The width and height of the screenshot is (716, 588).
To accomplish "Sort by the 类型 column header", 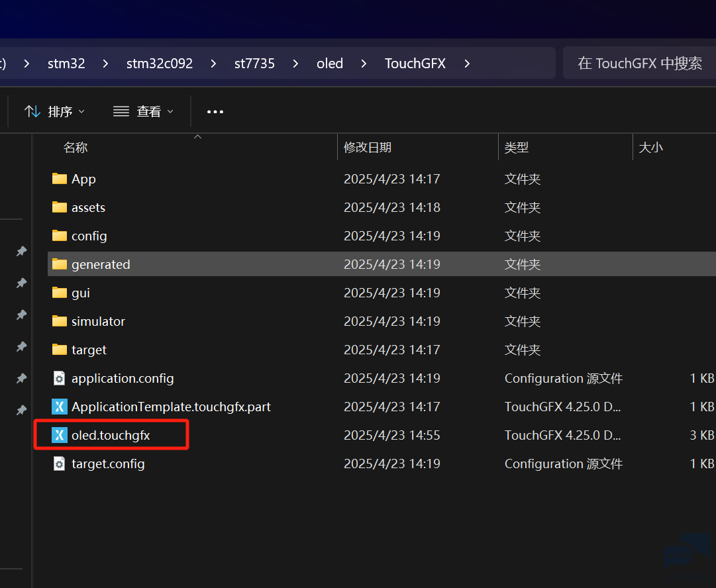I will click(517, 148).
